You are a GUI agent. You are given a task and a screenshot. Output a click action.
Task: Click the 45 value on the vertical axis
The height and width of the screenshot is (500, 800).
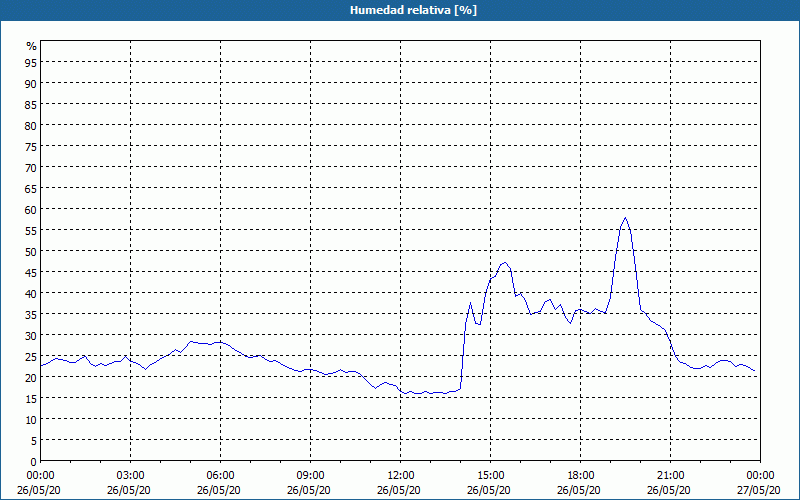(x=31, y=272)
